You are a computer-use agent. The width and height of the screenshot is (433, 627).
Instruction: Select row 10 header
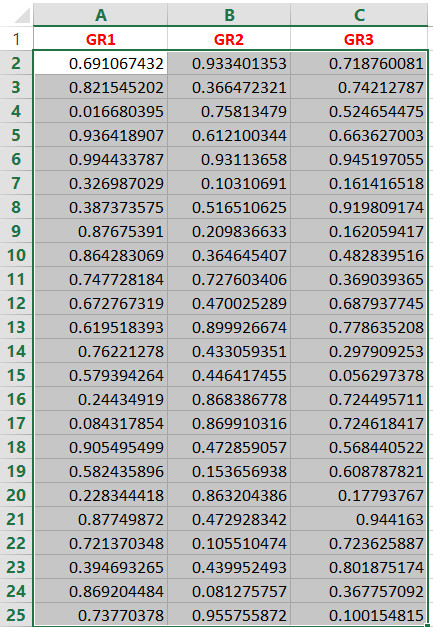(x=16, y=255)
